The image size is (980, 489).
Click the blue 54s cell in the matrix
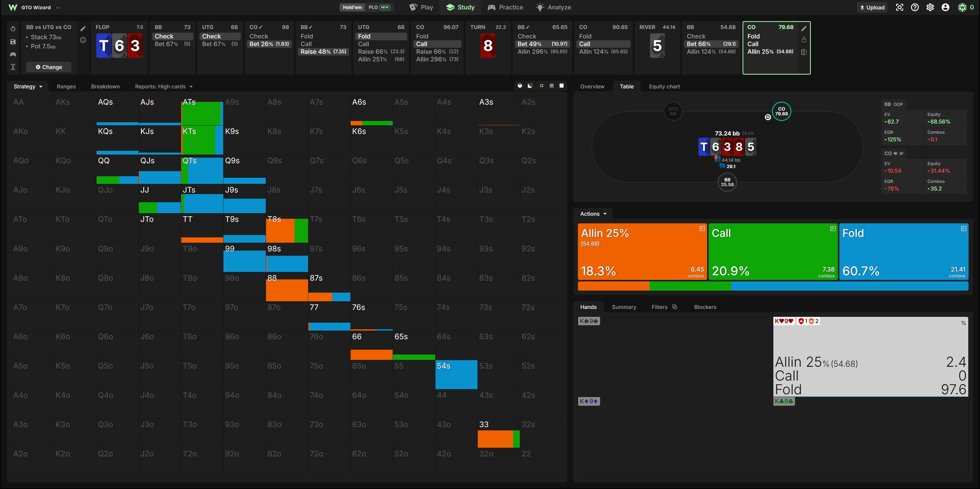(456, 375)
